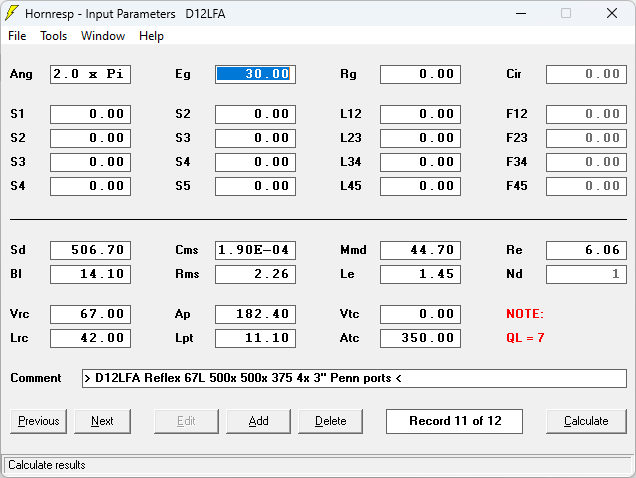Go to the Next record
The width and height of the screenshot is (636, 478).
click(x=102, y=421)
